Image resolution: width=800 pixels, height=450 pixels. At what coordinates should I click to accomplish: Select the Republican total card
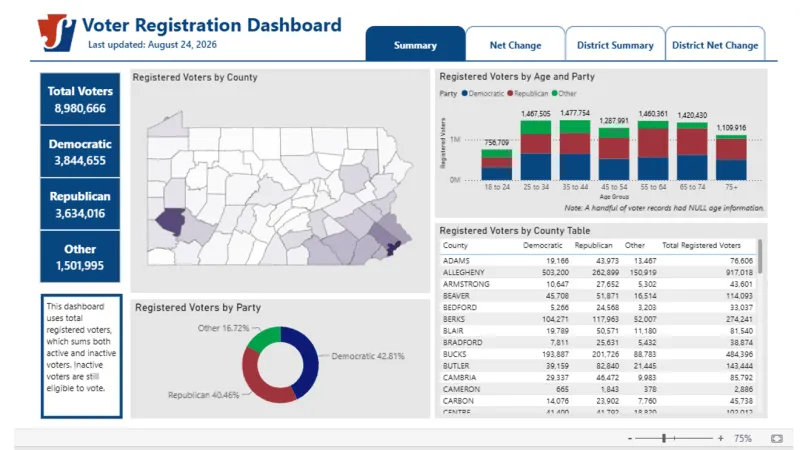tap(80, 204)
